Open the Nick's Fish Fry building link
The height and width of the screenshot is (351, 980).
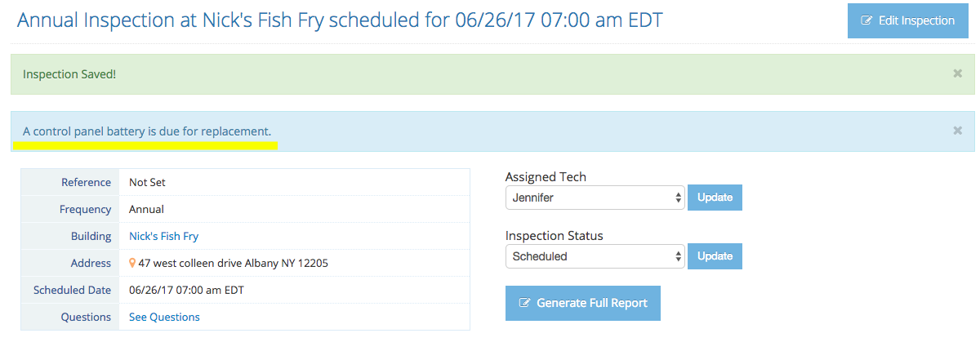163,237
